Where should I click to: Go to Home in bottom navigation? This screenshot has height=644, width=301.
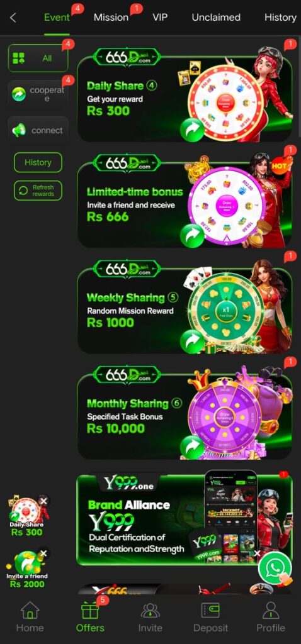pyautogui.click(x=30, y=617)
